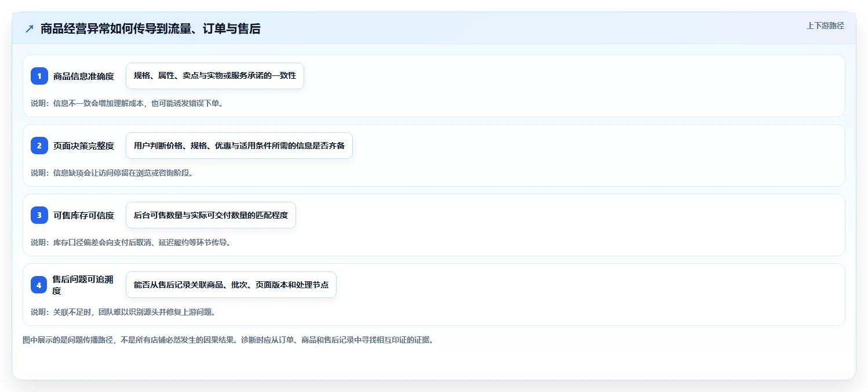Click the 上下游路径 label

point(825,26)
